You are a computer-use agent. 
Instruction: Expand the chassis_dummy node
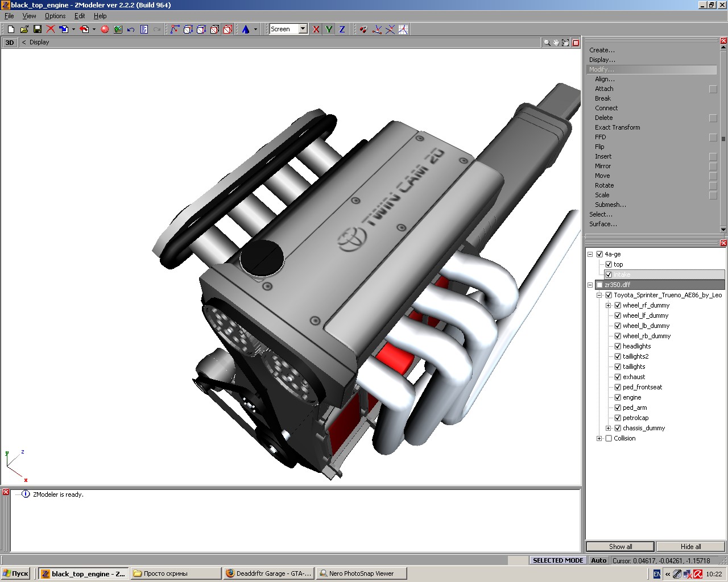(x=609, y=428)
